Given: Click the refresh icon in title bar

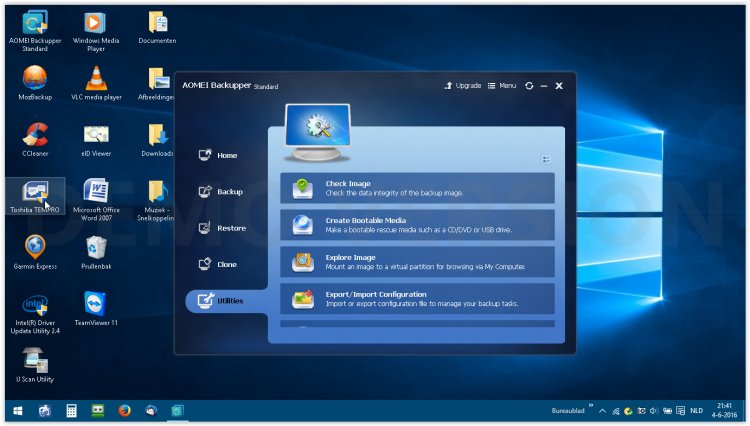Looking at the screenshot, I should click(x=528, y=86).
